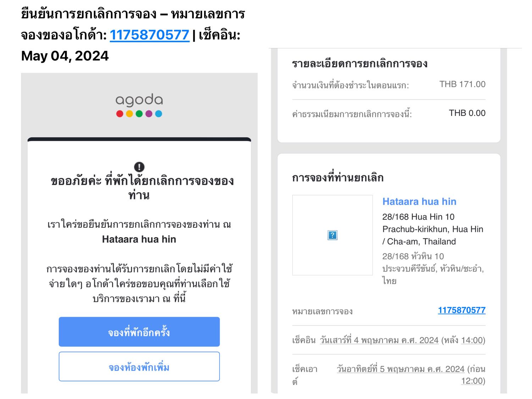Click the exclamation warning icon
532x399 pixels.
[x=139, y=167]
